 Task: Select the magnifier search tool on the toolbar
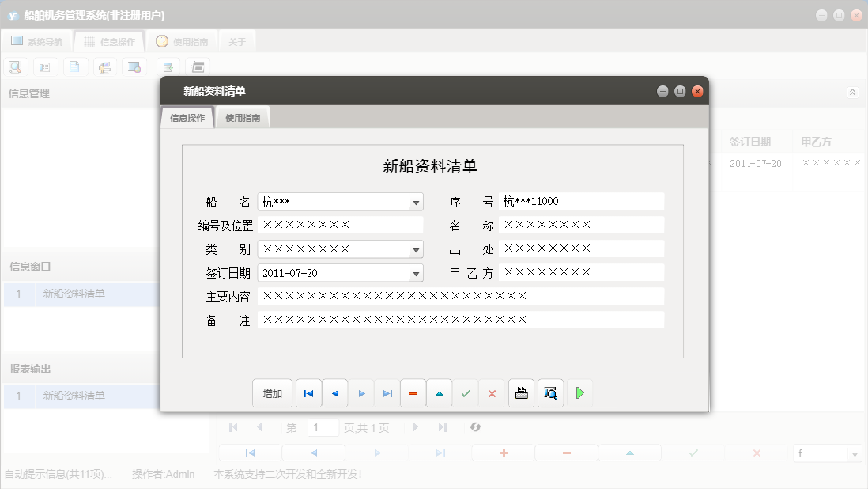(x=15, y=66)
